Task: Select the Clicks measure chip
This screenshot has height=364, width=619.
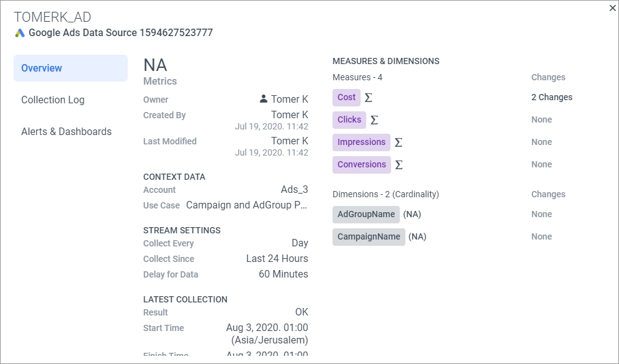Action: [349, 119]
